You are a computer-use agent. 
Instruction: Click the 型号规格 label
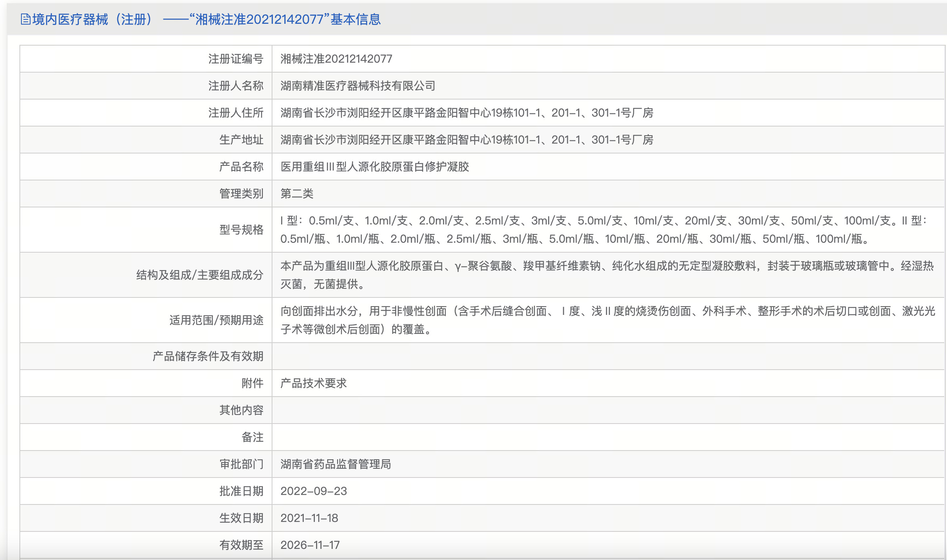pos(242,230)
